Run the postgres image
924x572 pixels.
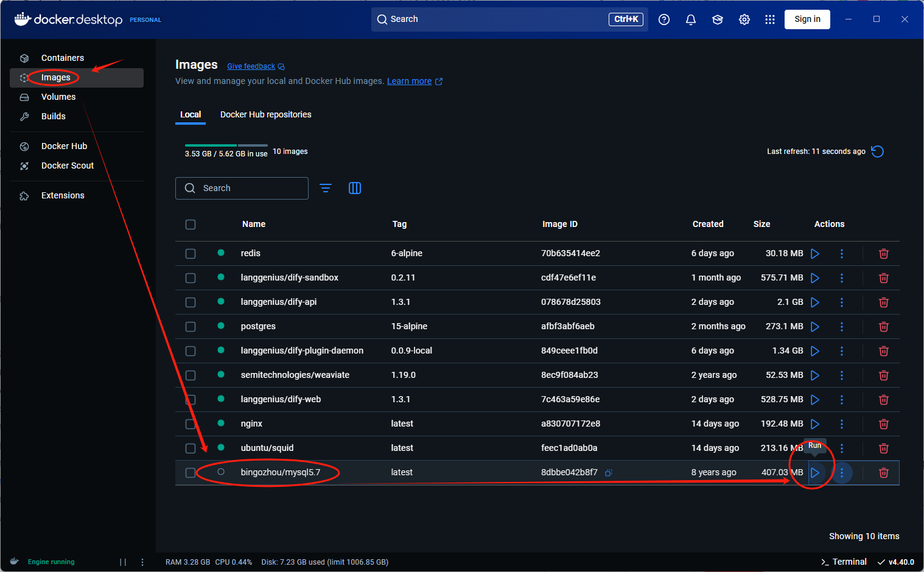click(815, 327)
